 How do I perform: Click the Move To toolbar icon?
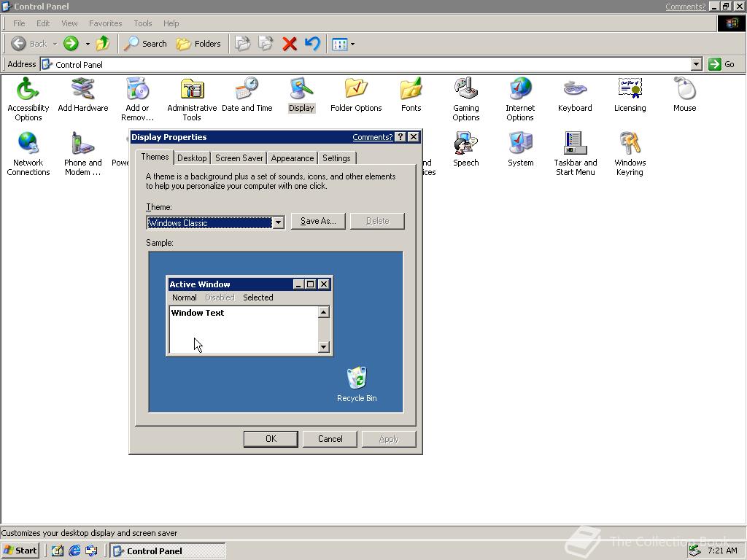[x=242, y=44]
